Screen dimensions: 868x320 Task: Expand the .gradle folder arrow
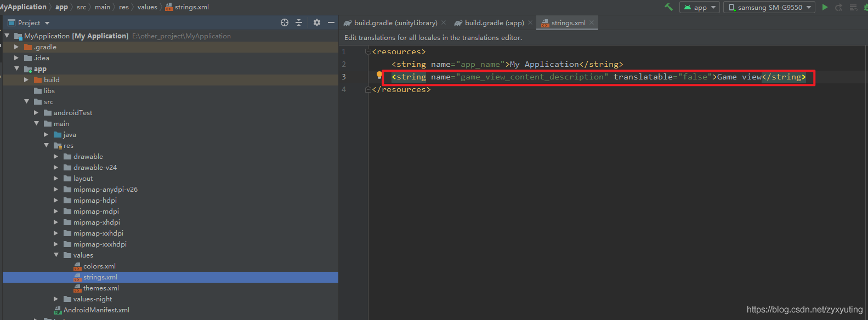[16, 47]
